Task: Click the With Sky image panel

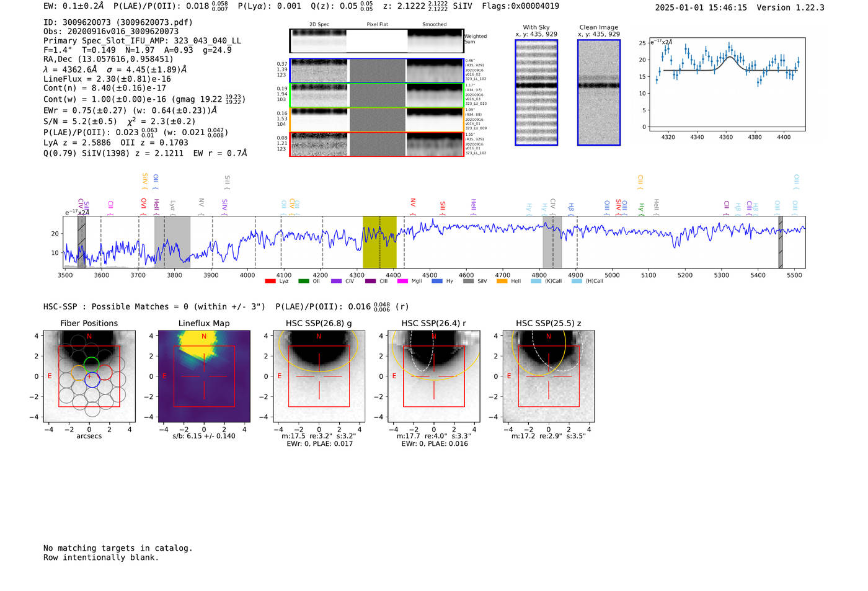Action: pyautogui.click(x=536, y=92)
